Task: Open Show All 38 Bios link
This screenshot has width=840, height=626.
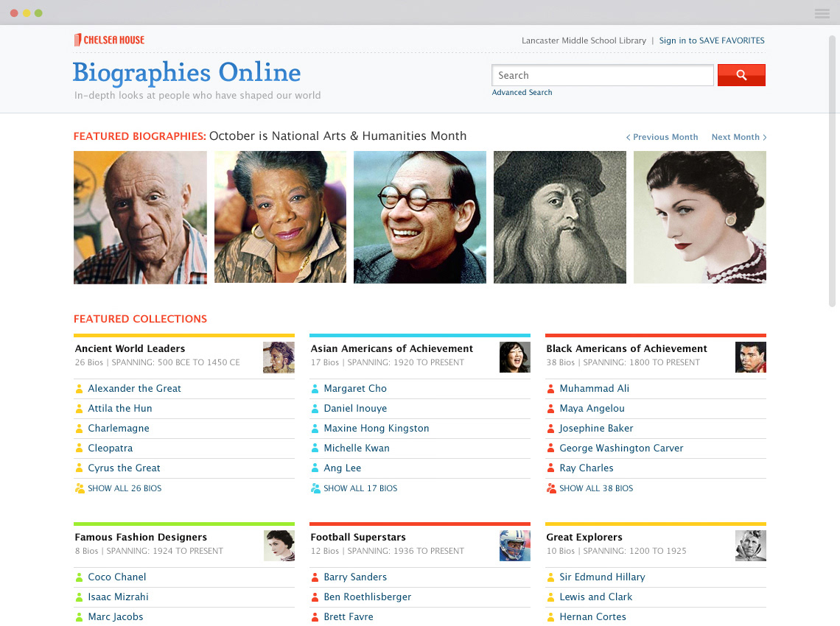Action: point(596,488)
